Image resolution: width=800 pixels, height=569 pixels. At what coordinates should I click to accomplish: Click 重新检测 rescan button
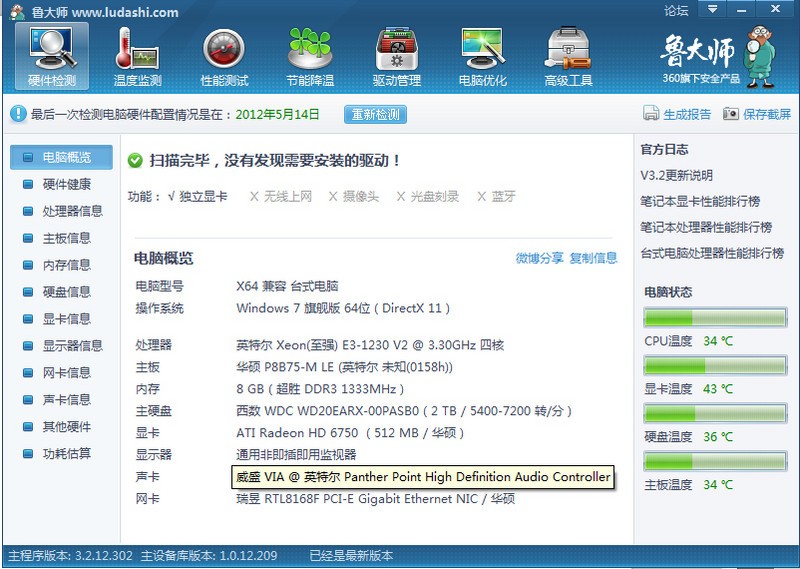click(x=376, y=114)
